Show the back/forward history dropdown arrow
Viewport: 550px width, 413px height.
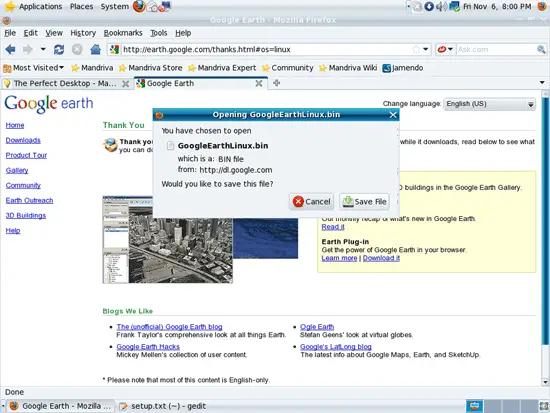43,49
